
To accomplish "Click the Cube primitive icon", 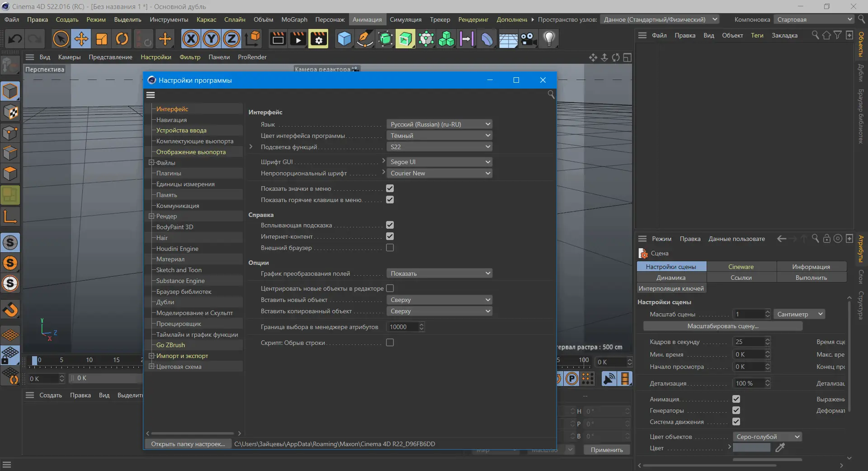I will [344, 39].
